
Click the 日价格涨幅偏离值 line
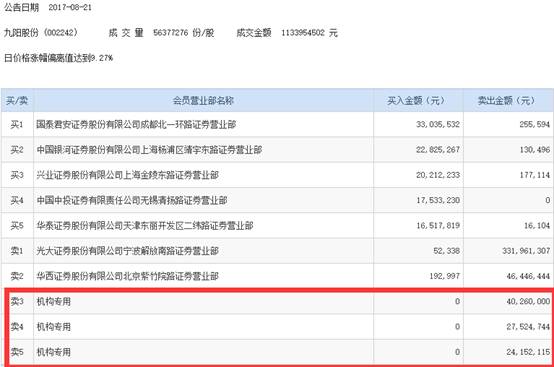point(58,58)
